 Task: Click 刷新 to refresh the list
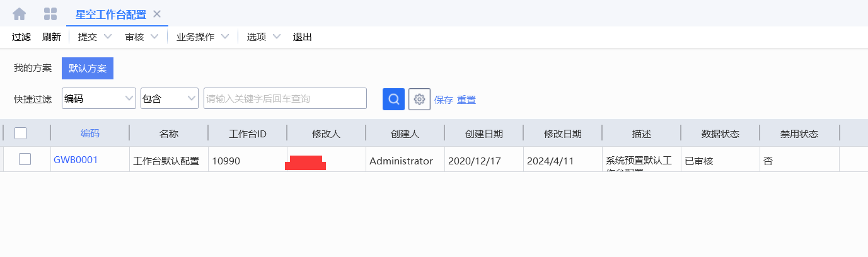[52, 37]
